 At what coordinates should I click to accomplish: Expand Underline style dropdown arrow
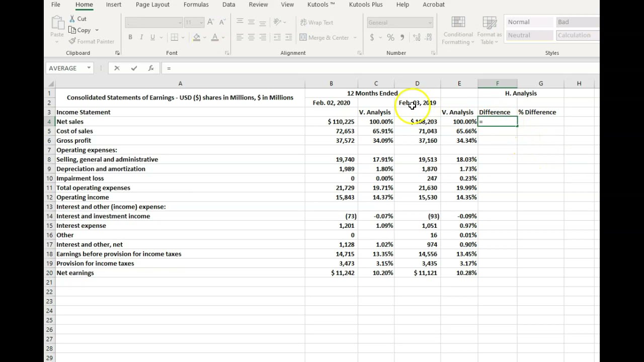point(161,37)
